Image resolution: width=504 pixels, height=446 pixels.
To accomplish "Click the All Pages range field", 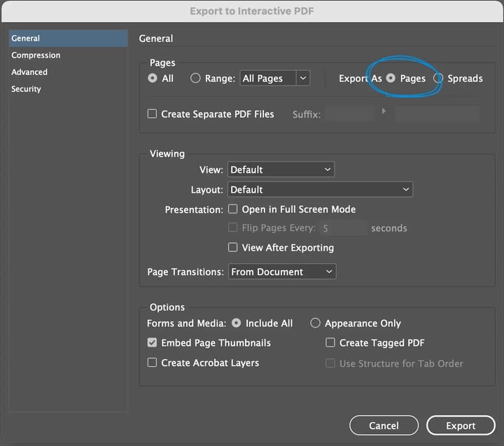I will point(267,78).
